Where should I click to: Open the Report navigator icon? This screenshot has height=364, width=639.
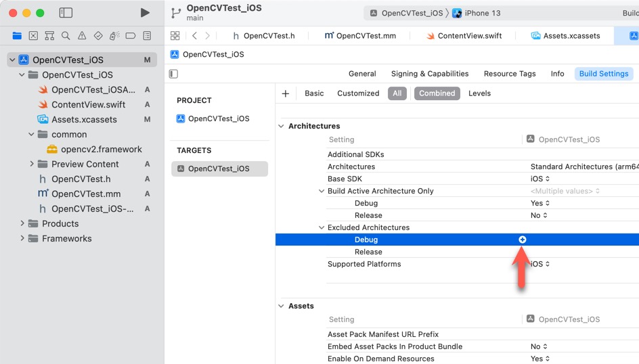(x=147, y=36)
